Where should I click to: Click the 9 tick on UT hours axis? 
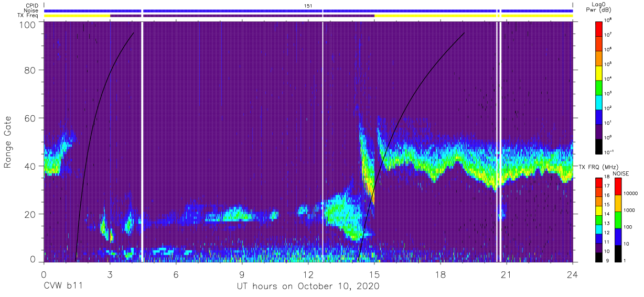[x=242, y=274]
